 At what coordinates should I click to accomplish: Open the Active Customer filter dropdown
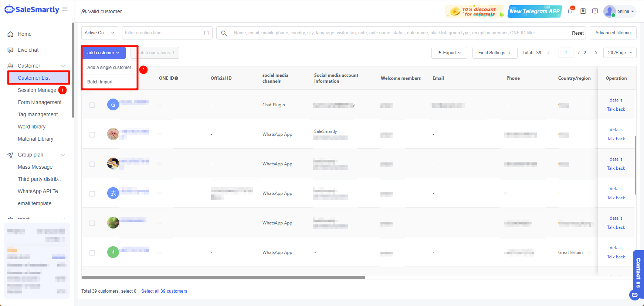coord(99,33)
